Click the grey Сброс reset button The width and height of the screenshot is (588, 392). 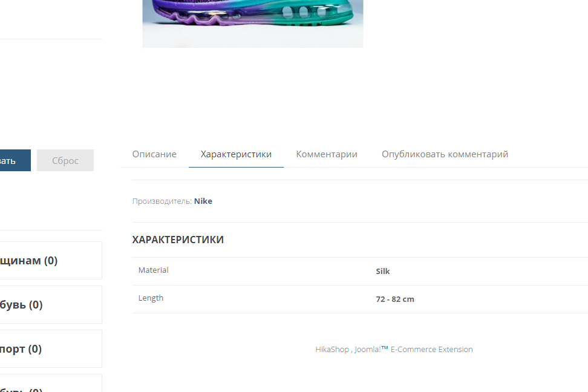click(65, 160)
